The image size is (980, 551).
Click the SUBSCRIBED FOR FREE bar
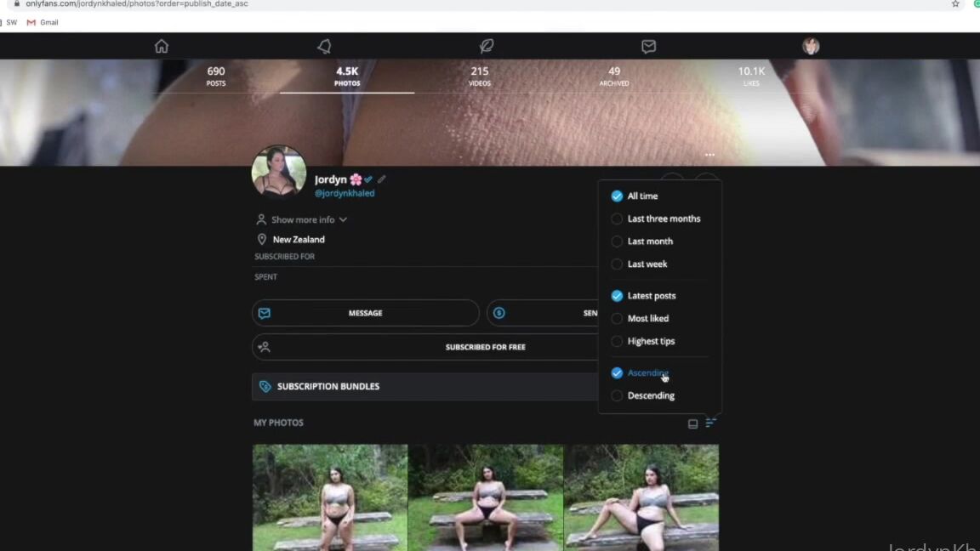point(485,347)
